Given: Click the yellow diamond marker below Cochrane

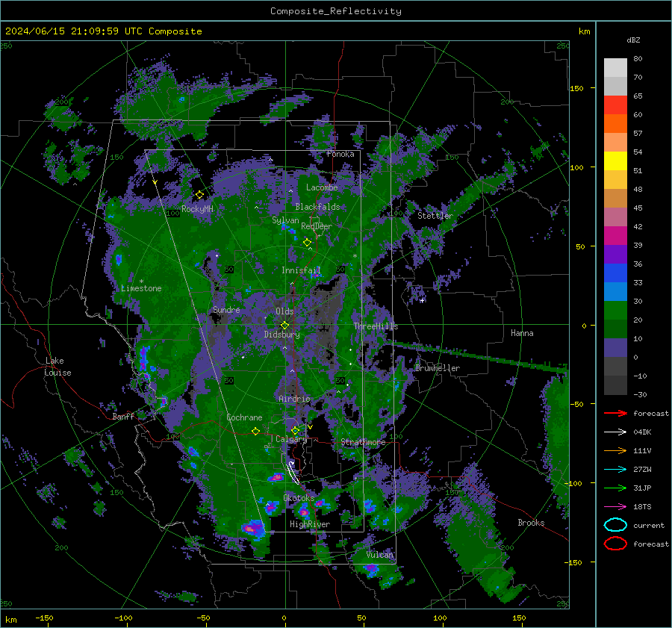Looking at the screenshot, I should pyautogui.click(x=256, y=431).
